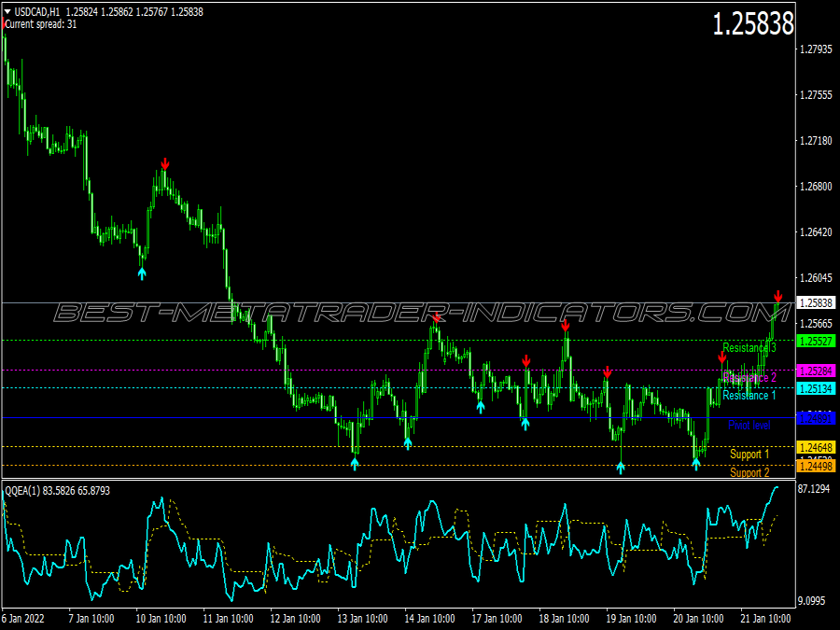Click the large 1.25838 price display

pos(752,24)
